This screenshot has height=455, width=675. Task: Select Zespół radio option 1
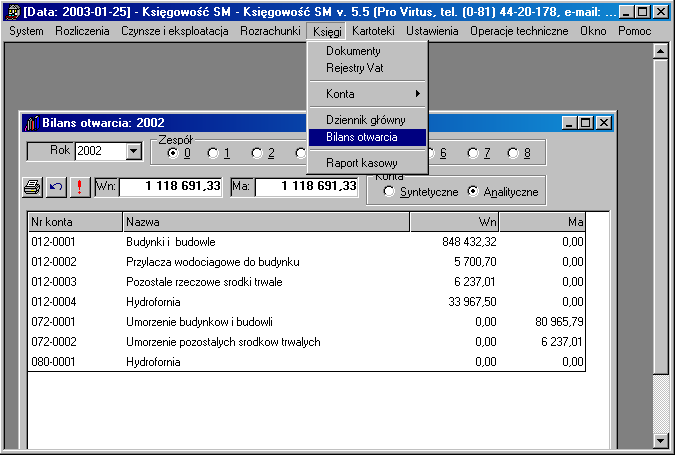(x=213, y=153)
